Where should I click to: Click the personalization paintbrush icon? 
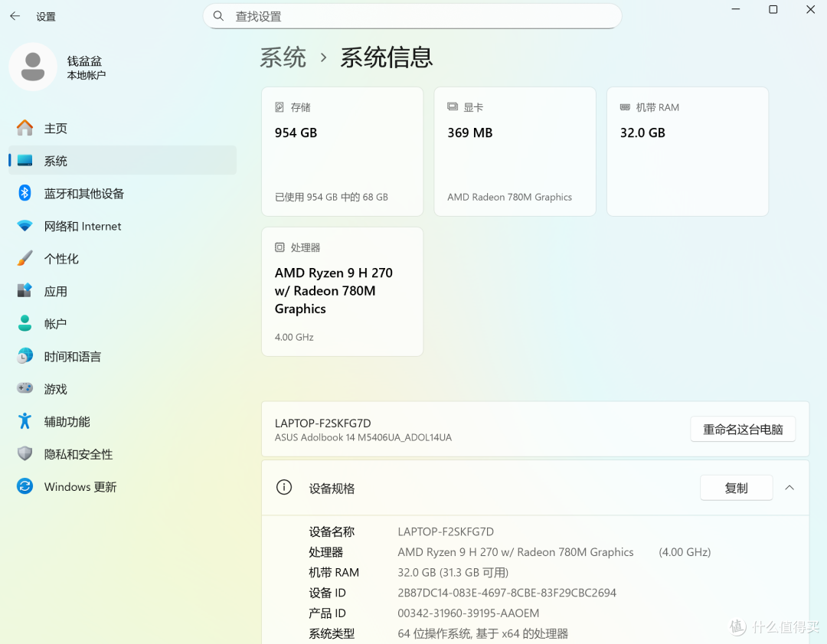[25, 258]
